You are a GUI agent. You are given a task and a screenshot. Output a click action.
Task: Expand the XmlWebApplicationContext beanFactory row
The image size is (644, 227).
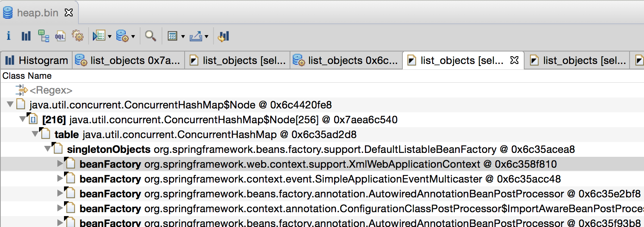click(x=60, y=164)
